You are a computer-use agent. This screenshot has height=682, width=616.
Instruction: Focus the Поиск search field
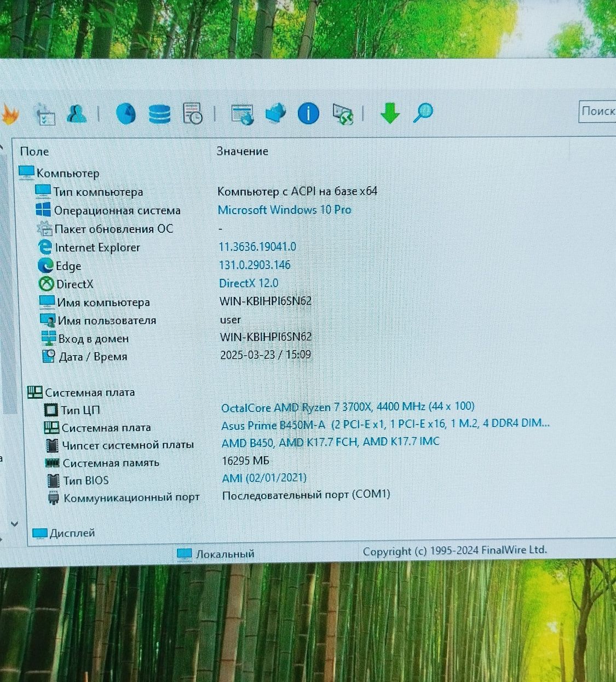tap(597, 111)
